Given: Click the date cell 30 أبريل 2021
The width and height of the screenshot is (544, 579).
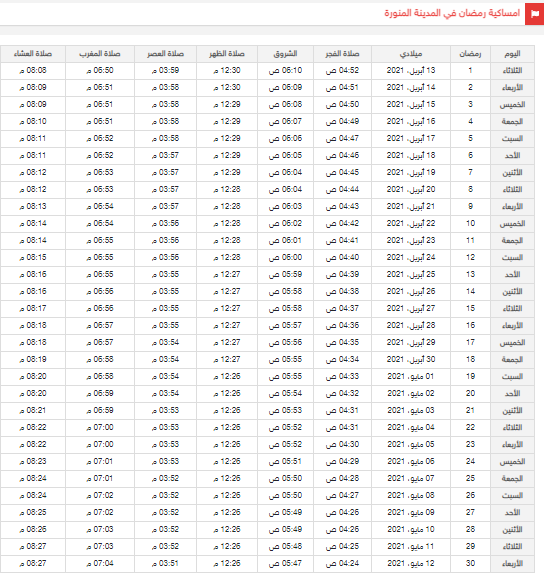Looking at the screenshot, I should click(411, 360).
